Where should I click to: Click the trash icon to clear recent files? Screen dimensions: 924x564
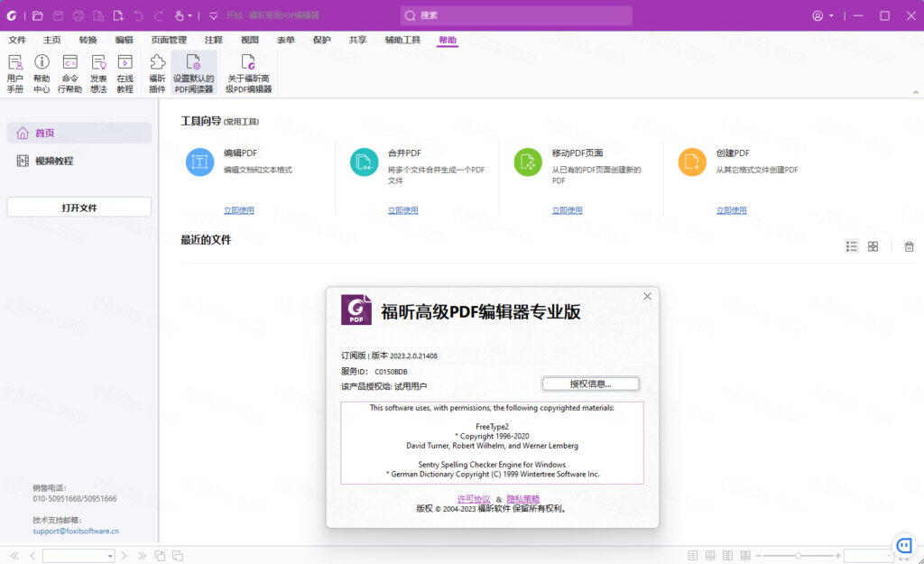(910, 246)
